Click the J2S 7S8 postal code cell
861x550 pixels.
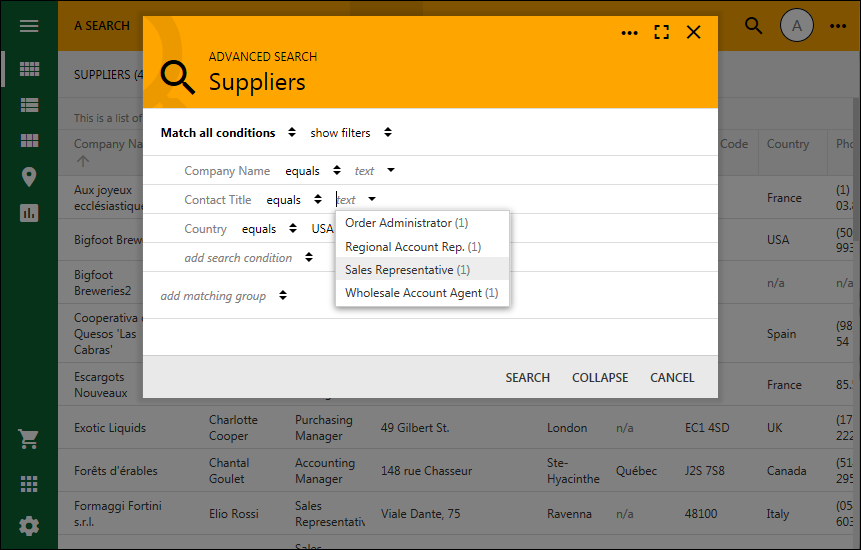705,470
